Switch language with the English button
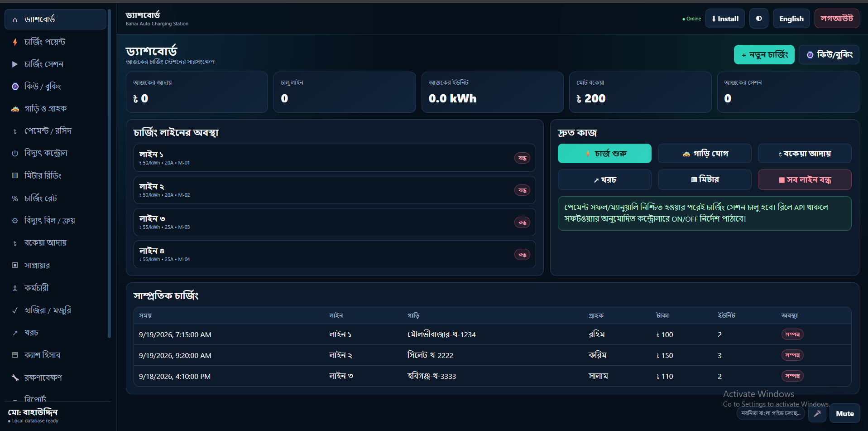 coord(791,19)
